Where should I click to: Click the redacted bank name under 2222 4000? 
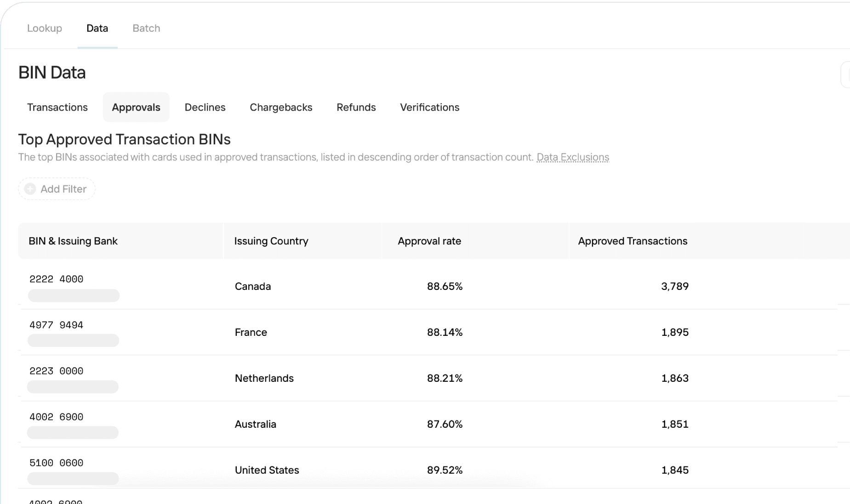tap(74, 295)
